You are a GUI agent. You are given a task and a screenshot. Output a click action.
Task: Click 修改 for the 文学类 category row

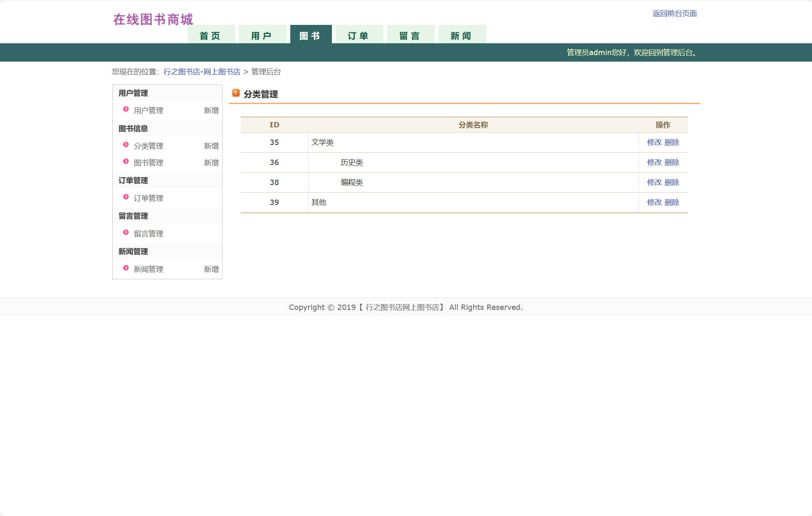(x=654, y=142)
